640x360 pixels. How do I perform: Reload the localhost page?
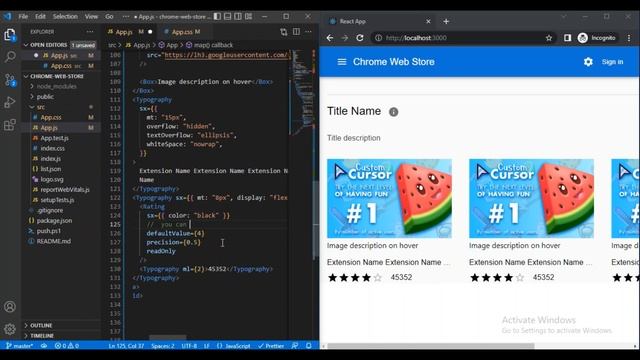point(360,38)
